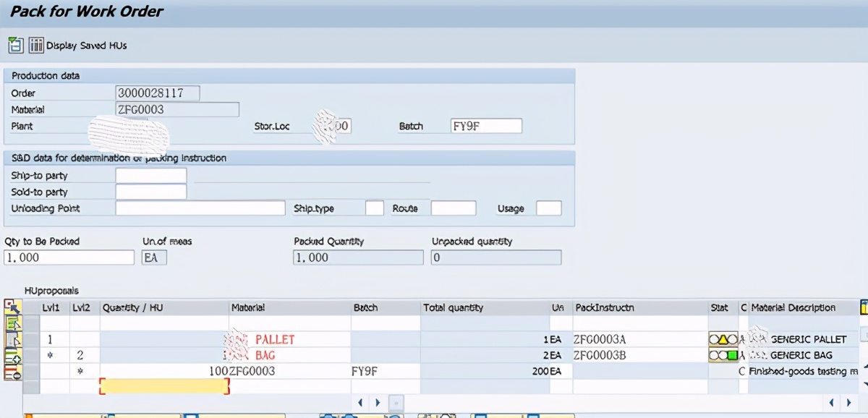Select the ZFG0003 item row via row selector
Viewport: 868px width, 418px height.
[x=32, y=371]
